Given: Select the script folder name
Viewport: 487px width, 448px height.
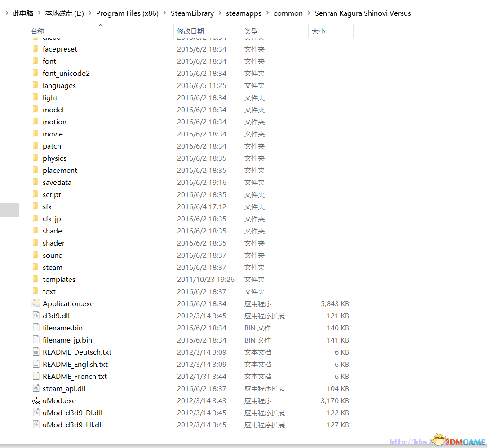Looking at the screenshot, I should [x=52, y=194].
